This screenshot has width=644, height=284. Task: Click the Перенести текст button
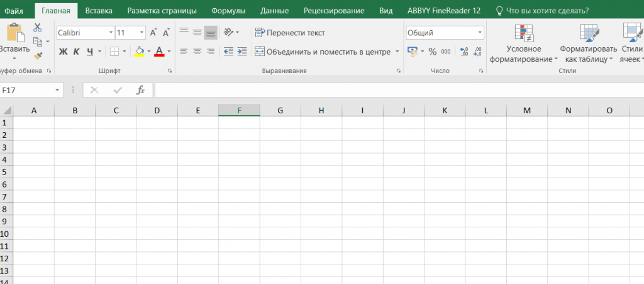coord(290,32)
